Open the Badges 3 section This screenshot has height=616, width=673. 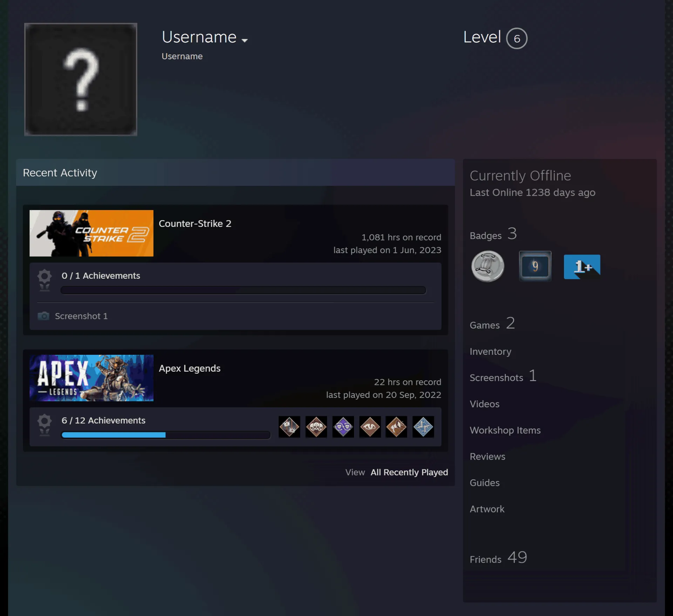tap(493, 234)
